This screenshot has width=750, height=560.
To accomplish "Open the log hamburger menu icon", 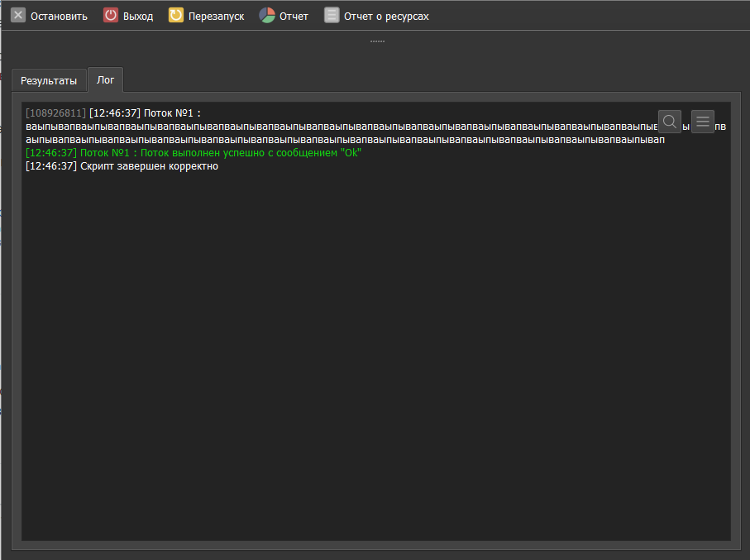I will coord(703,122).
